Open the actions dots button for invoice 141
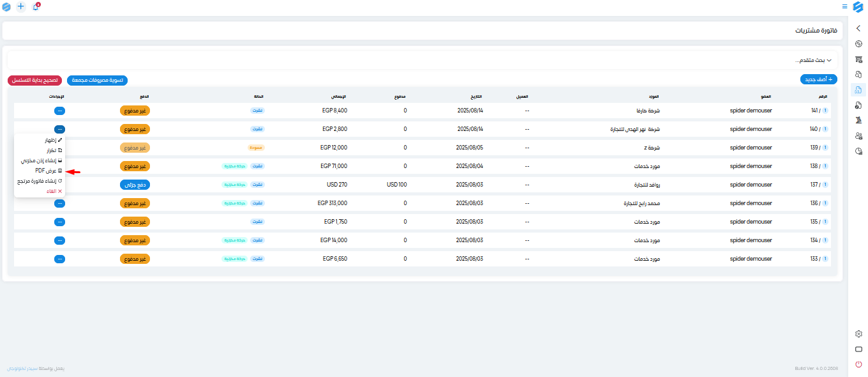Viewport: 868px width, 377px height. click(59, 111)
